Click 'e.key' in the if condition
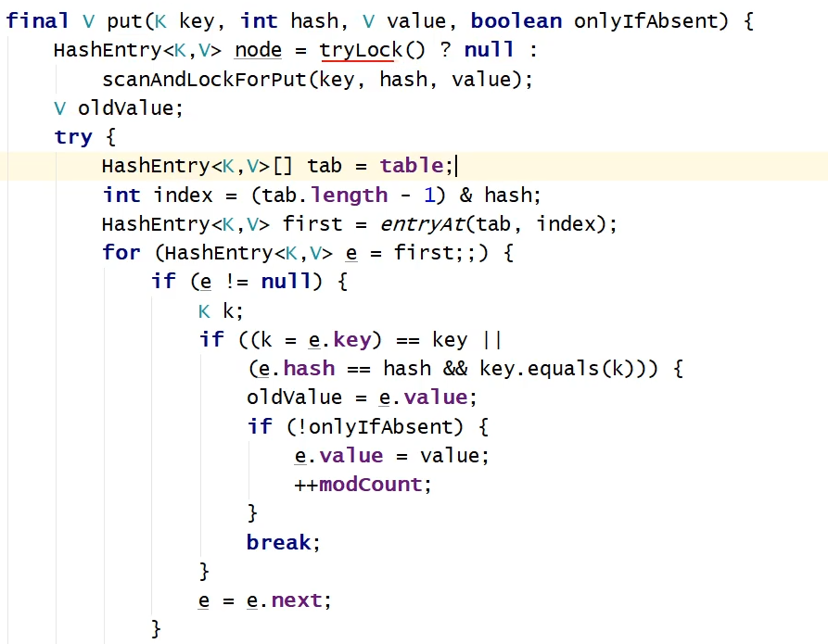828x644 pixels. pos(340,340)
